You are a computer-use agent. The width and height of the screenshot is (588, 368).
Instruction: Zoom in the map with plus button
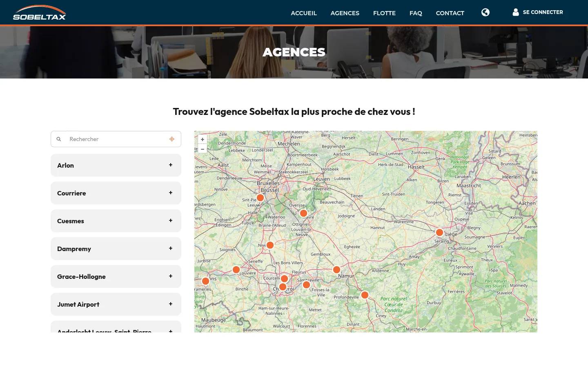click(203, 139)
